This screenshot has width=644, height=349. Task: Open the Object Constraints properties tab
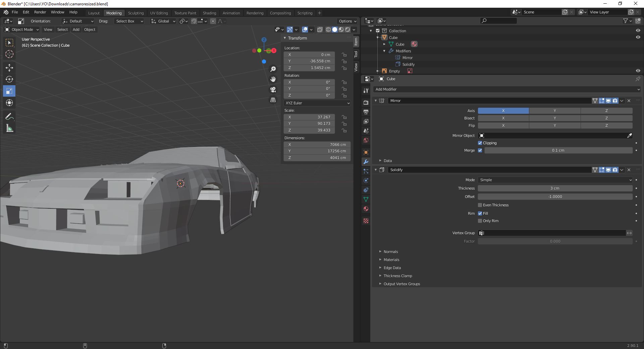(x=366, y=190)
